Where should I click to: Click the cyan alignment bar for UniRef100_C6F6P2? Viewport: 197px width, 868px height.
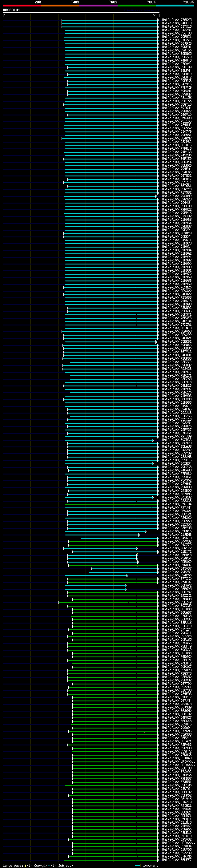(96, 586)
